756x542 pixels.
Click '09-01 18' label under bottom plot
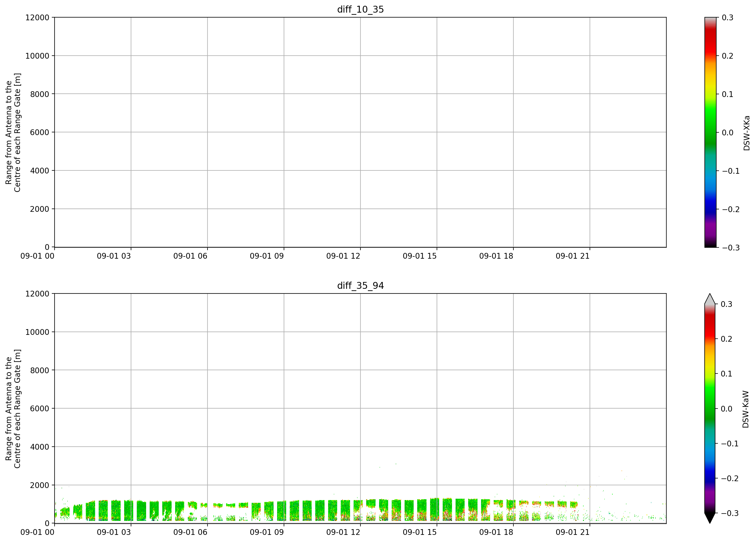pyautogui.click(x=496, y=532)
